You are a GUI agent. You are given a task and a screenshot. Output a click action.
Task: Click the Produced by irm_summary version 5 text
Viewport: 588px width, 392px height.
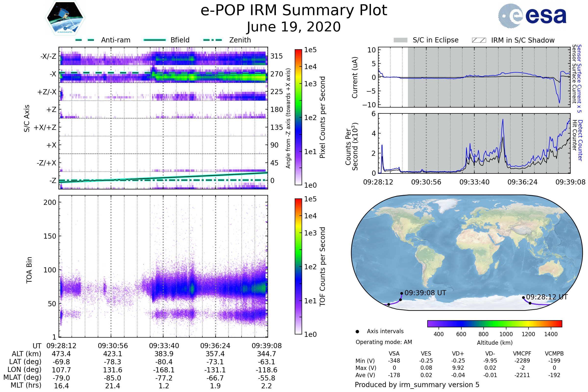point(417,384)
